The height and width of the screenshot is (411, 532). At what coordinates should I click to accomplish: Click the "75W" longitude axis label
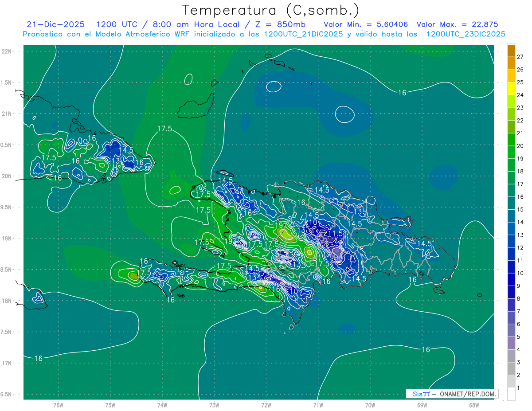coord(110,405)
